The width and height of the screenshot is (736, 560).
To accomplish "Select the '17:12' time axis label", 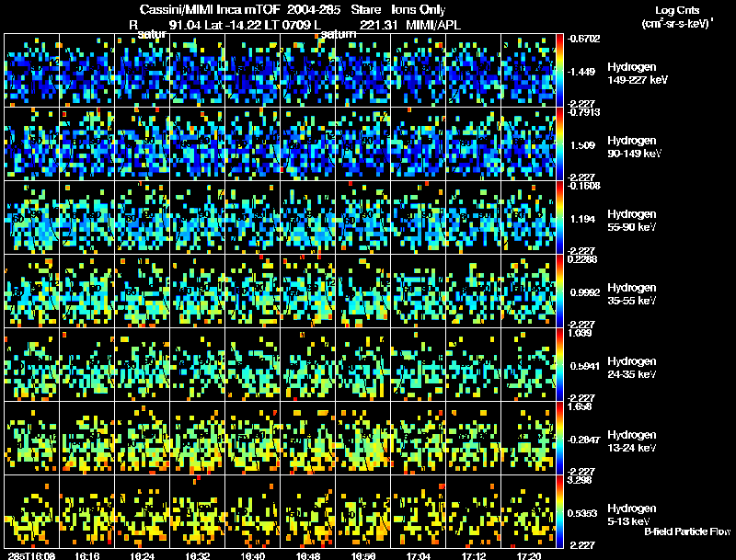I will [x=474, y=555].
